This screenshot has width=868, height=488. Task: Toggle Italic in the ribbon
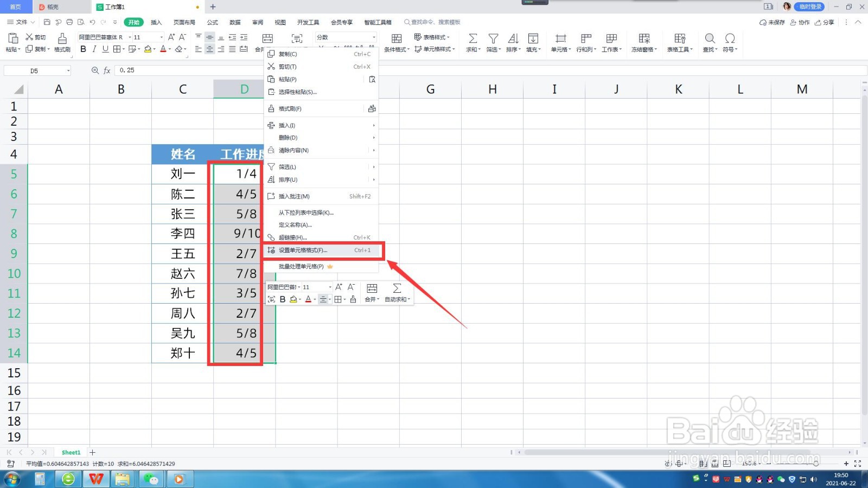tap(94, 49)
